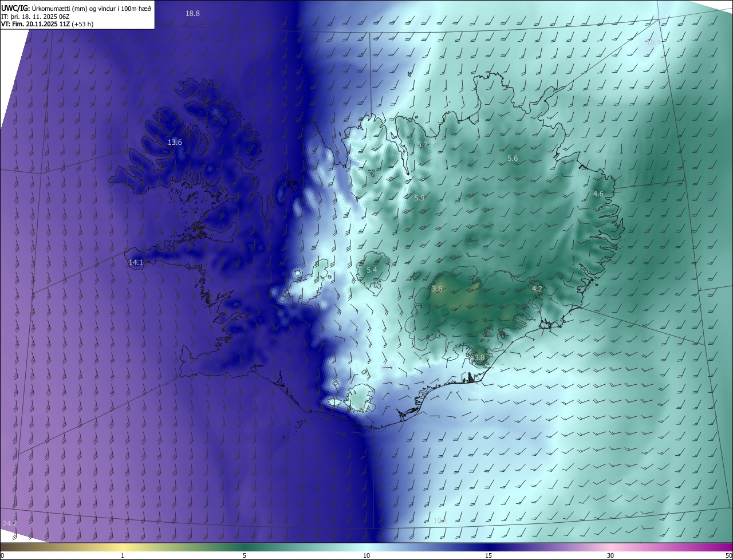Click the colorbar tick label 5
This screenshot has width=733, height=560.
245,555
